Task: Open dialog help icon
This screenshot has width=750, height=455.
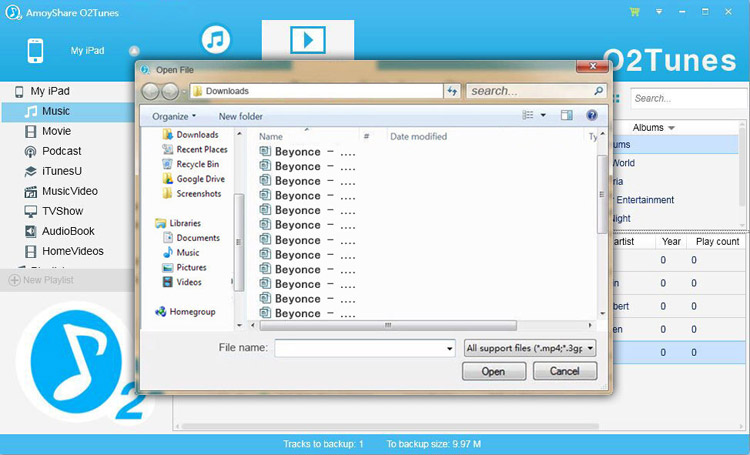Action: pyautogui.click(x=592, y=115)
